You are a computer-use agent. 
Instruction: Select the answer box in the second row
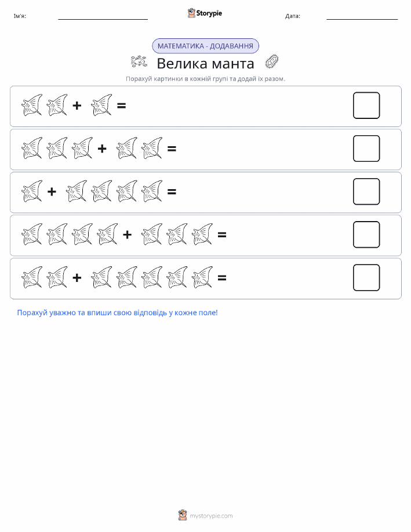click(x=366, y=149)
